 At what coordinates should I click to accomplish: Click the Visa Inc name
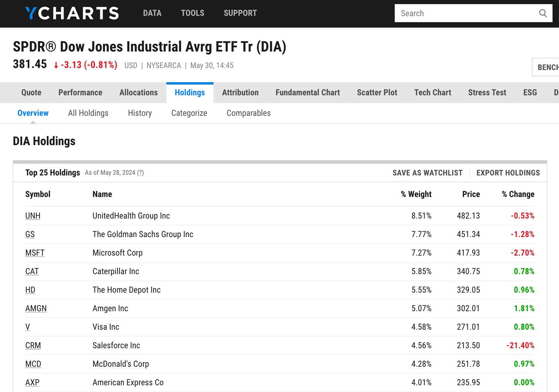pyautogui.click(x=106, y=327)
